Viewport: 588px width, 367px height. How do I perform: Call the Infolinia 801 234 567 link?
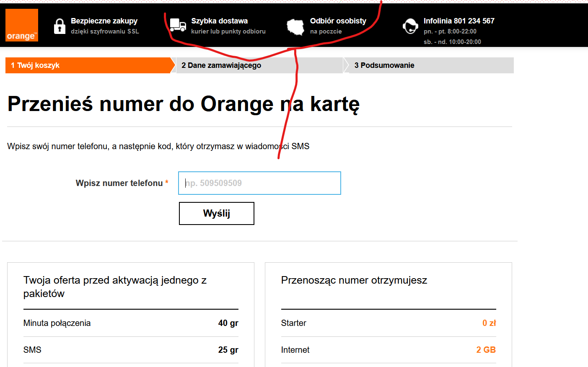(x=459, y=21)
